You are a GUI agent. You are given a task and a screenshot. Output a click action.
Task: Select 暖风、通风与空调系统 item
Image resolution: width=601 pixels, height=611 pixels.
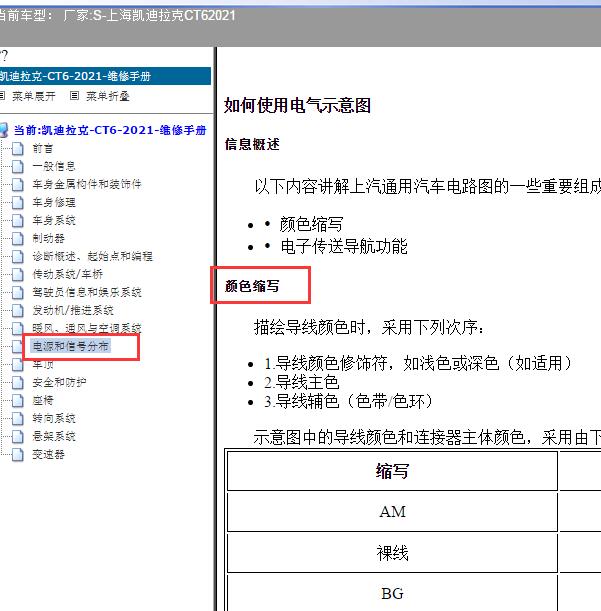(x=87, y=328)
